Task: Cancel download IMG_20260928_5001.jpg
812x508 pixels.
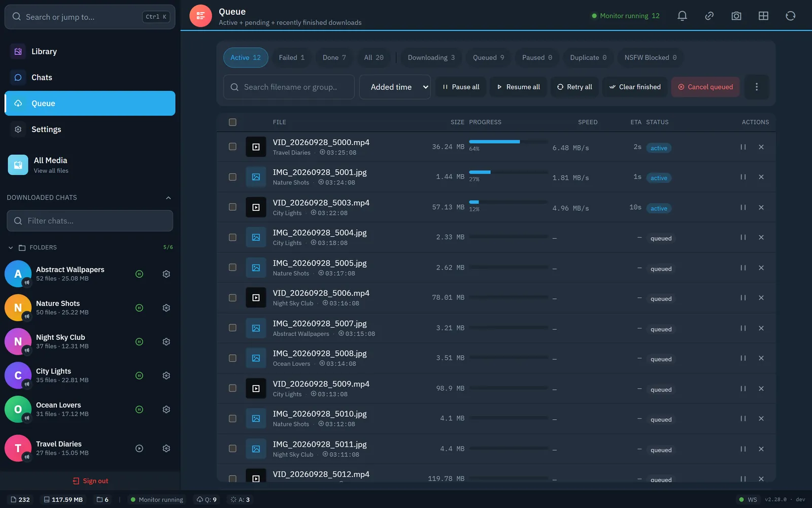Action: (x=761, y=177)
